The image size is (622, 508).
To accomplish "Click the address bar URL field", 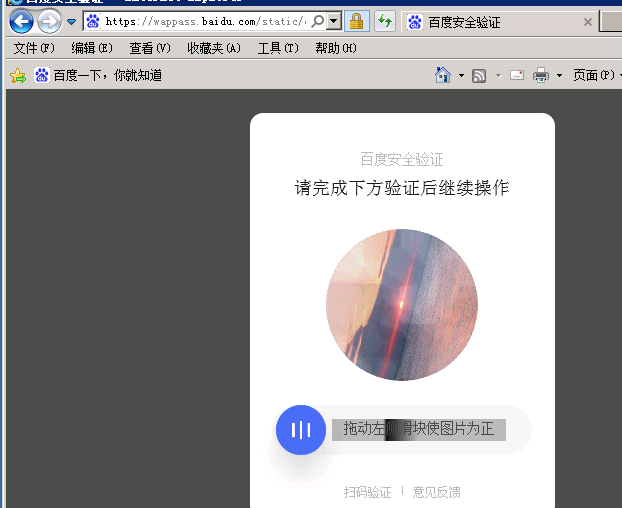I will point(200,21).
